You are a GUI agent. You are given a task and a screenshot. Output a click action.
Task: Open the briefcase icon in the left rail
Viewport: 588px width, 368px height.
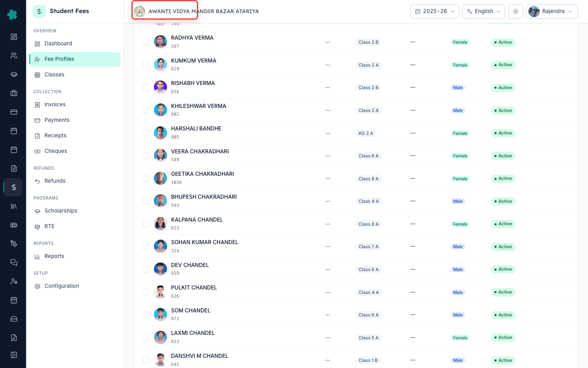point(14,93)
